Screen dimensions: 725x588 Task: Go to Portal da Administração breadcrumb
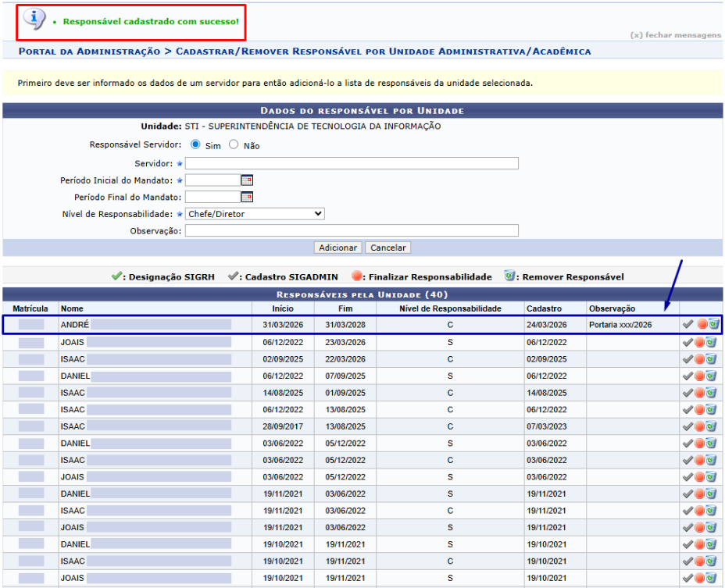(x=89, y=52)
